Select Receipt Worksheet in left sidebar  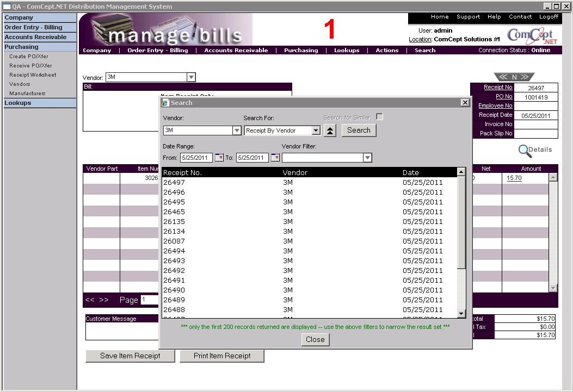(33, 75)
